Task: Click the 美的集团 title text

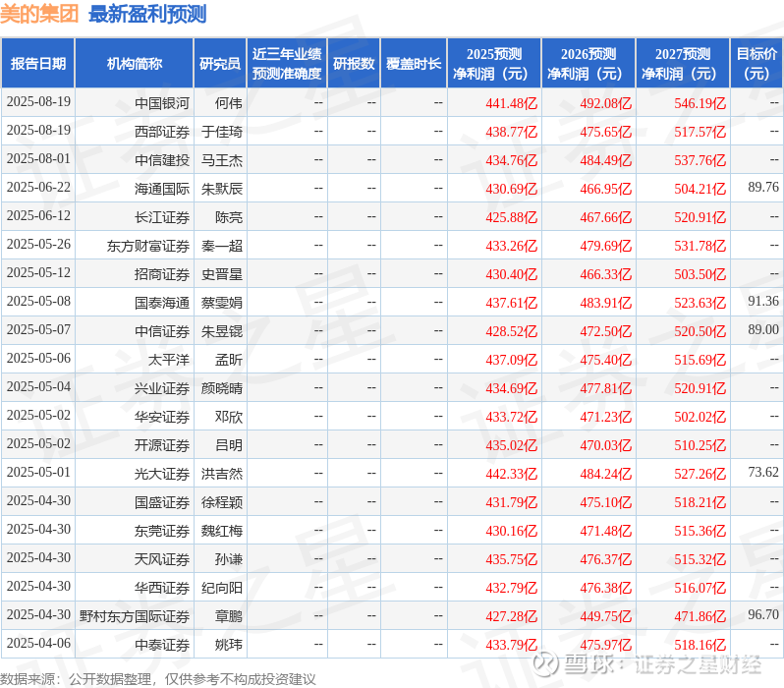Action: pyautogui.click(x=39, y=14)
